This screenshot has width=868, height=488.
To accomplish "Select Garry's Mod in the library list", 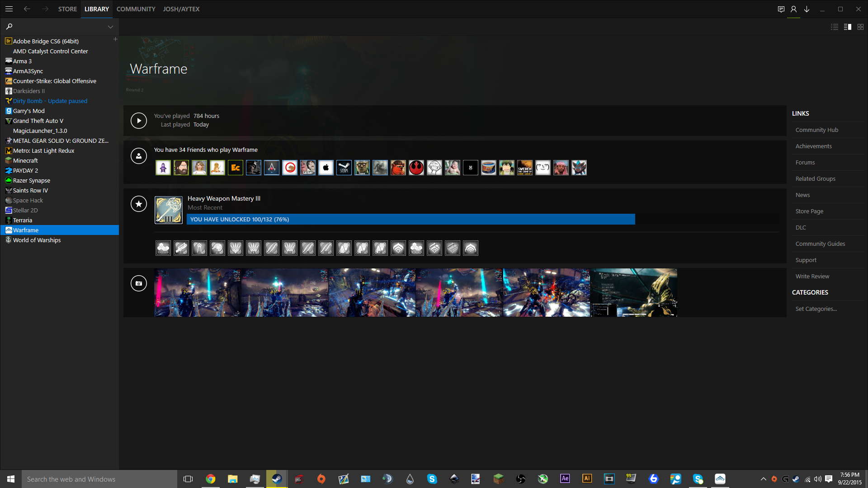I will [x=60, y=111].
